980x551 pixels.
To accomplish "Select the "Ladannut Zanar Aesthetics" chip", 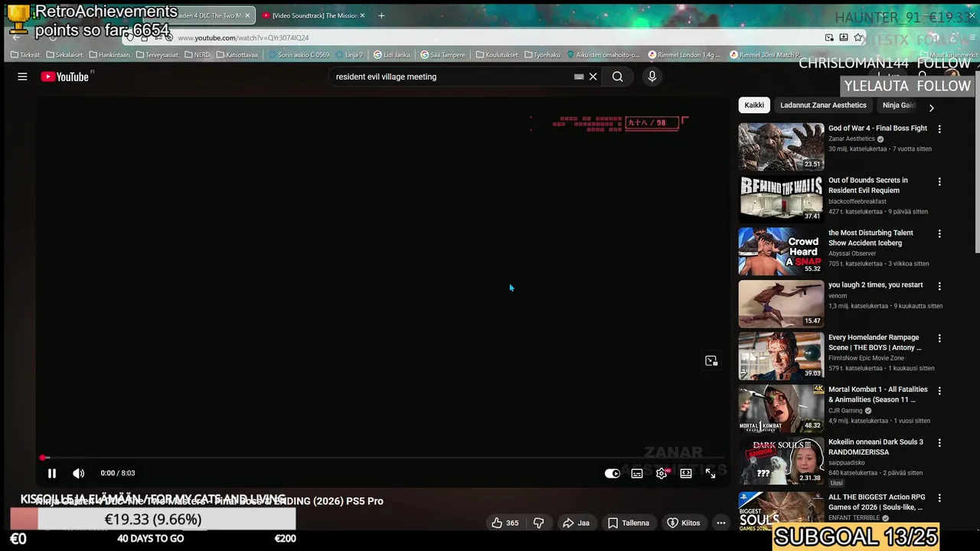I will 823,106.
